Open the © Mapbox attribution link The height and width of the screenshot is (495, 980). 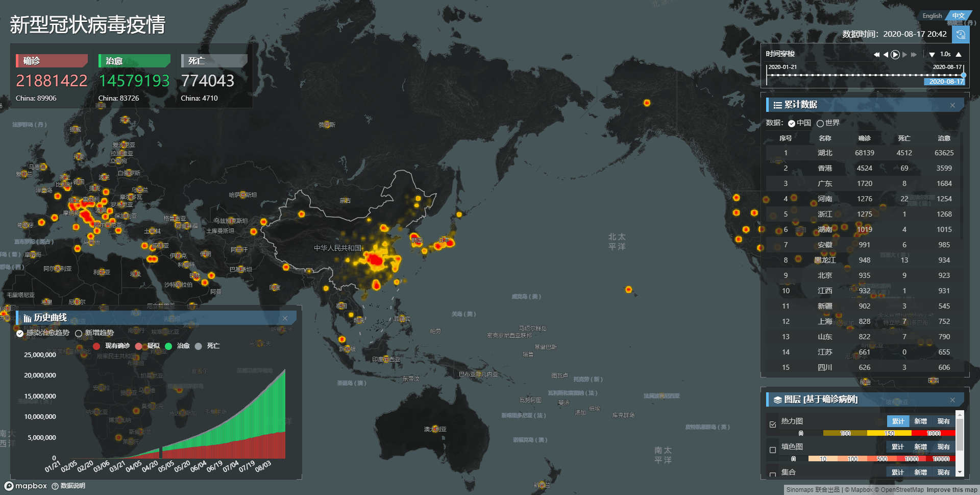click(x=859, y=490)
